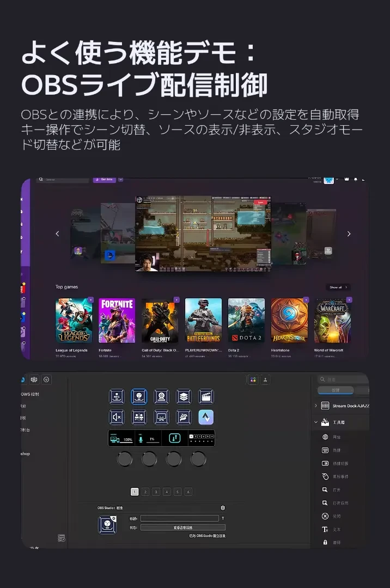Image resolution: width=390 pixels, height=588 pixels.
Task: Select the clapperboard key icon
Action: point(206,396)
